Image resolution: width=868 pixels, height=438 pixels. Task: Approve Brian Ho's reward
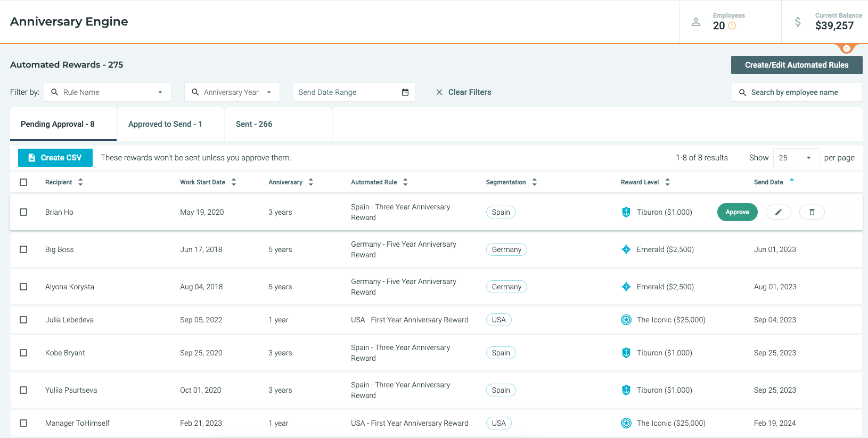[x=737, y=212]
